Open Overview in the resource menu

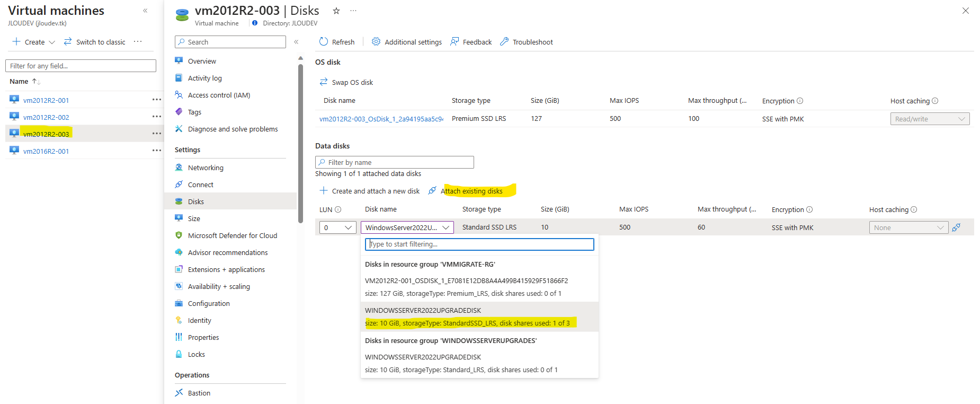pos(202,61)
